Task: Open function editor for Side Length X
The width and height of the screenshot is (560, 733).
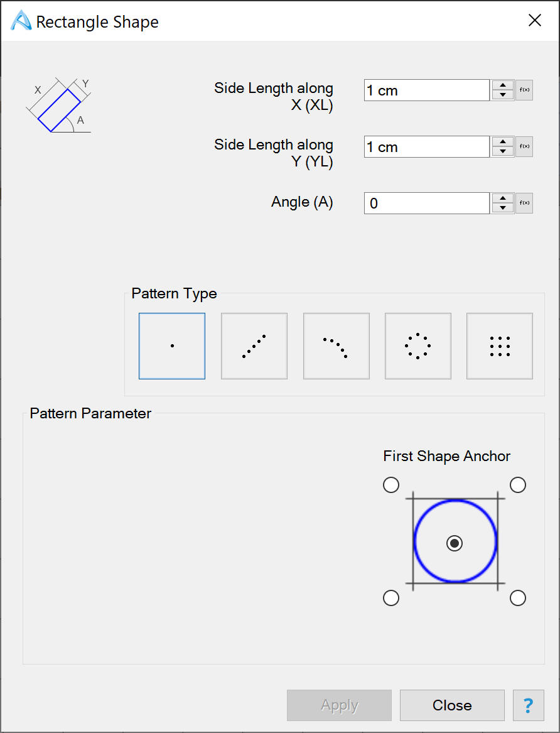Action: (524, 90)
